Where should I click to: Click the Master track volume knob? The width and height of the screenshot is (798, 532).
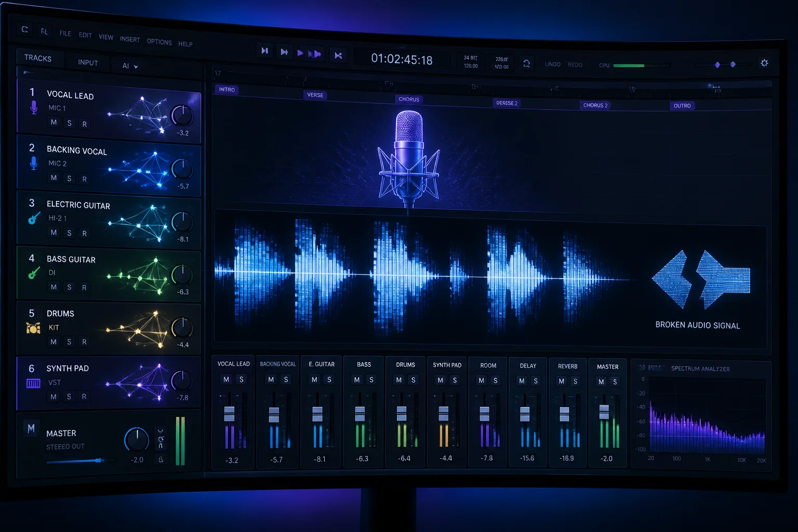click(x=137, y=440)
